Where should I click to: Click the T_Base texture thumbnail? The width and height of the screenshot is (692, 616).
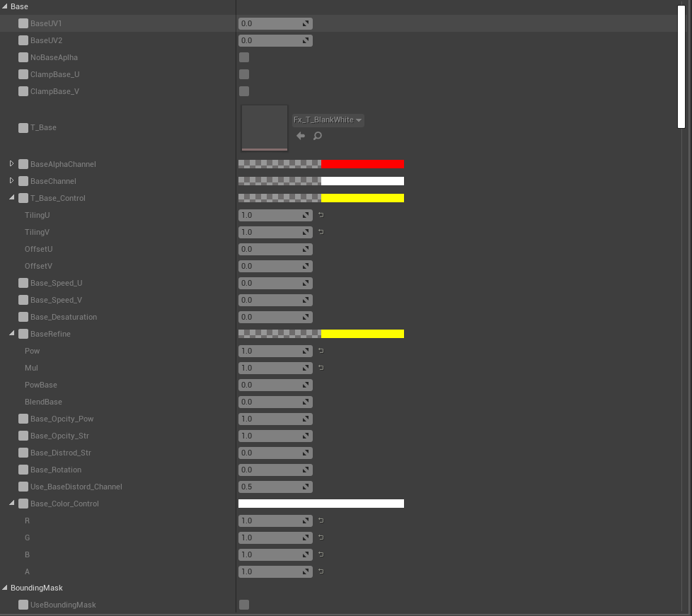point(265,128)
